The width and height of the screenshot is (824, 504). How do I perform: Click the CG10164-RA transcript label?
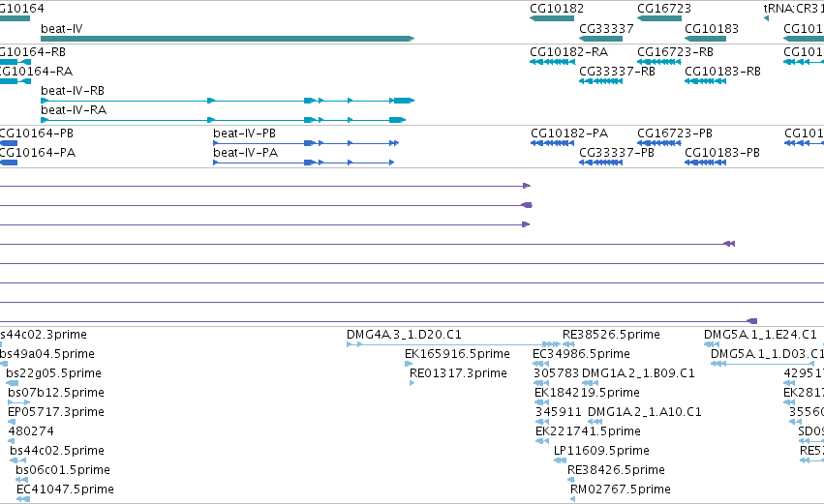[x=36, y=72]
